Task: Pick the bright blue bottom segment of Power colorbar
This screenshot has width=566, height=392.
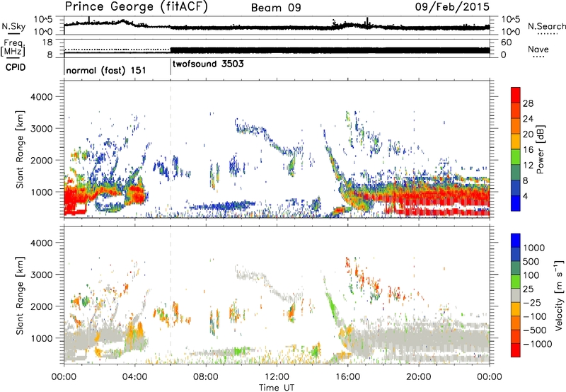Action: (x=516, y=204)
